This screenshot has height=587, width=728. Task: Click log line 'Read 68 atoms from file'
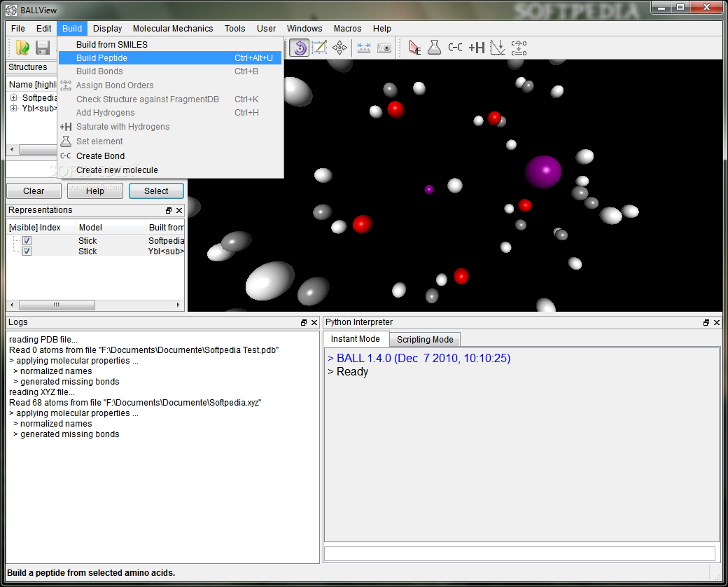point(135,403)
